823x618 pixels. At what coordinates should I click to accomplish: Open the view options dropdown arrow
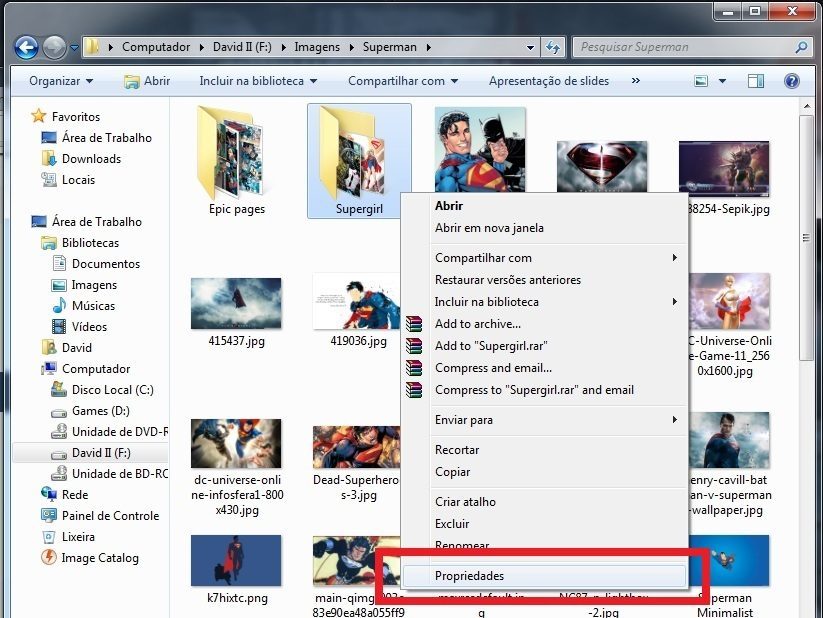coord(722,81)
